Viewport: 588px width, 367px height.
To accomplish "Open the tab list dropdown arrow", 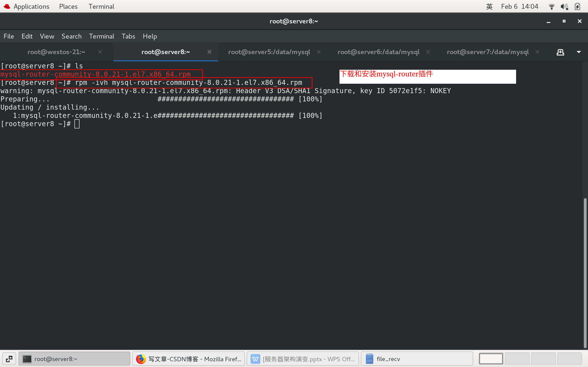I will pos(579,52).
